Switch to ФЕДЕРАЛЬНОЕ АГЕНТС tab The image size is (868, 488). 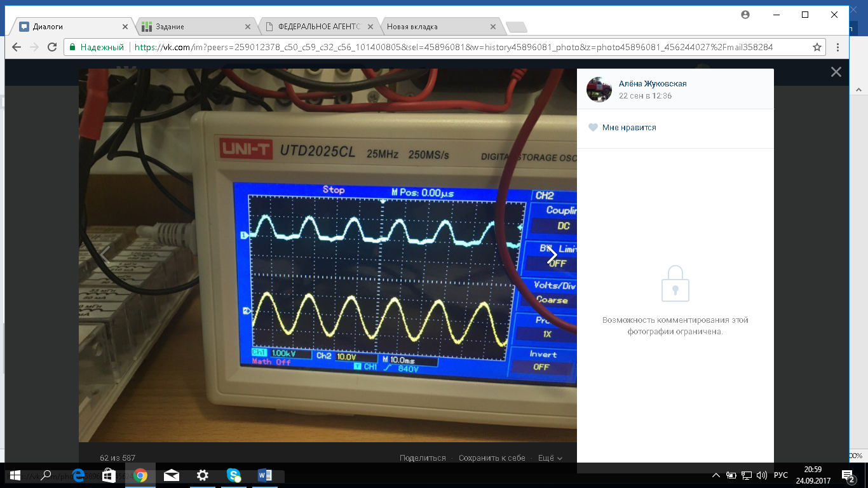(318, 27)
